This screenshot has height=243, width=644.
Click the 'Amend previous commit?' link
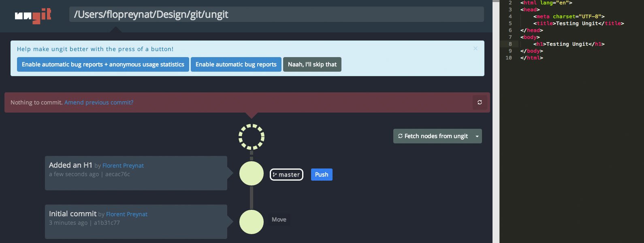point(99,102)
